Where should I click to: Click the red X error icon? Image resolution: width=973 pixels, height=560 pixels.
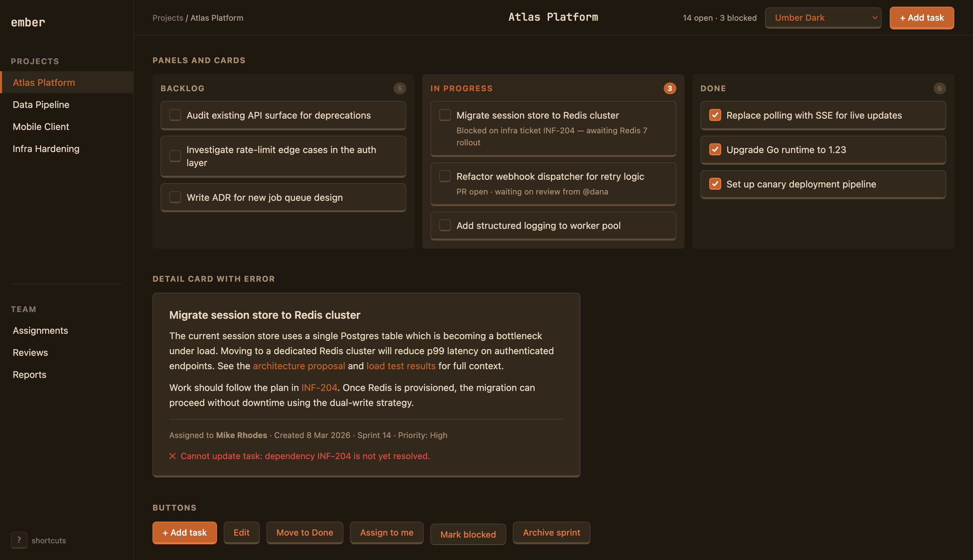point(173,456)
